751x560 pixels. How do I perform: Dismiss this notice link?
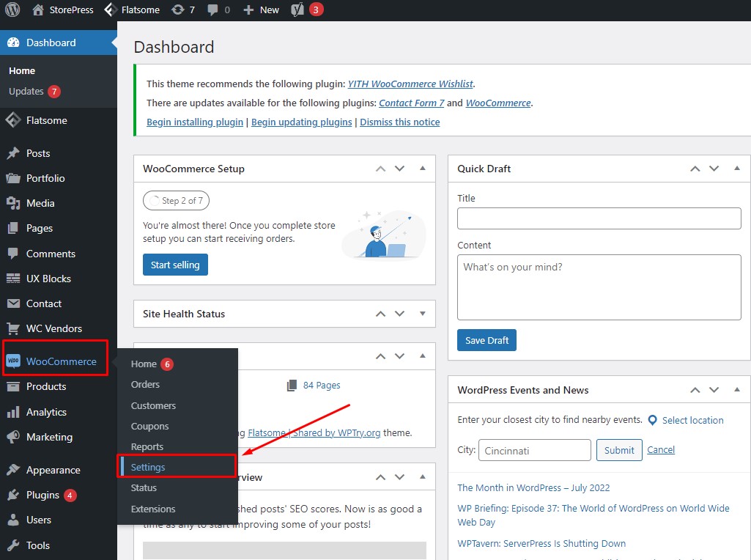pyautogui.click(x=400, y=122)
